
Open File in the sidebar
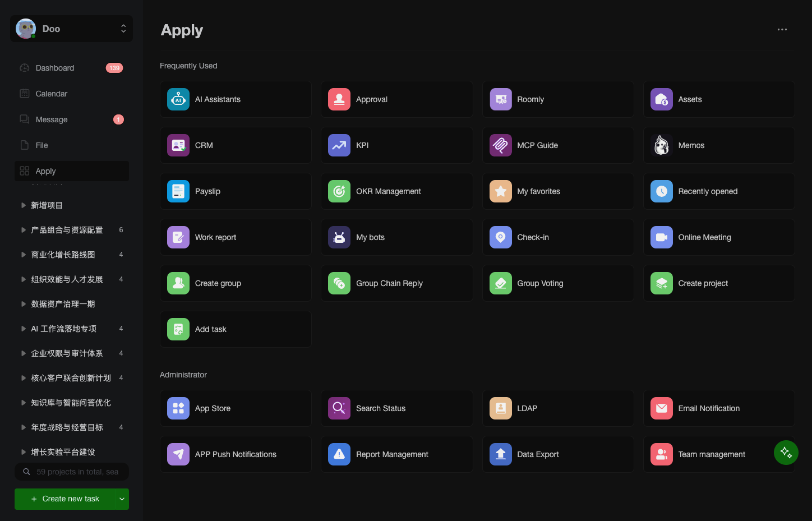(72, 145)
